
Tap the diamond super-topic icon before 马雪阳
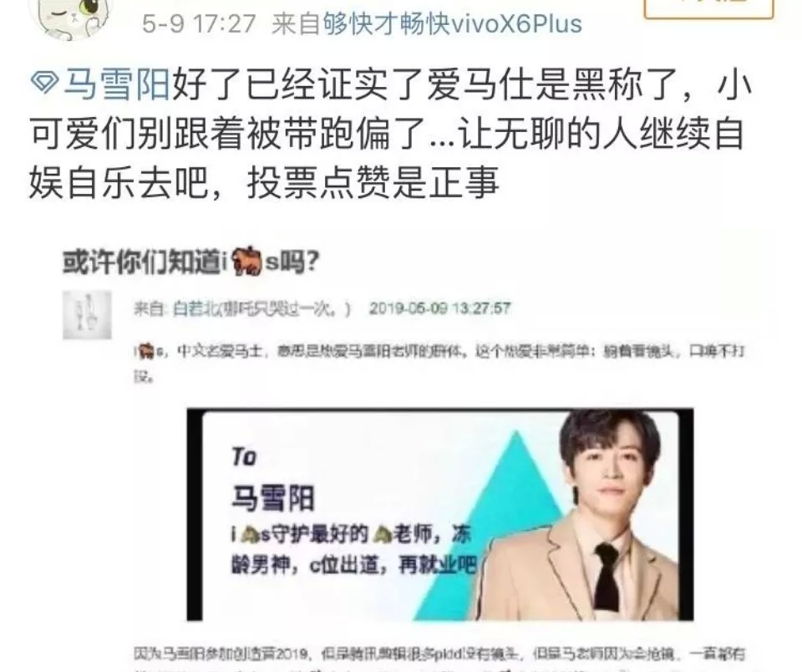click(x=45, y=83)
